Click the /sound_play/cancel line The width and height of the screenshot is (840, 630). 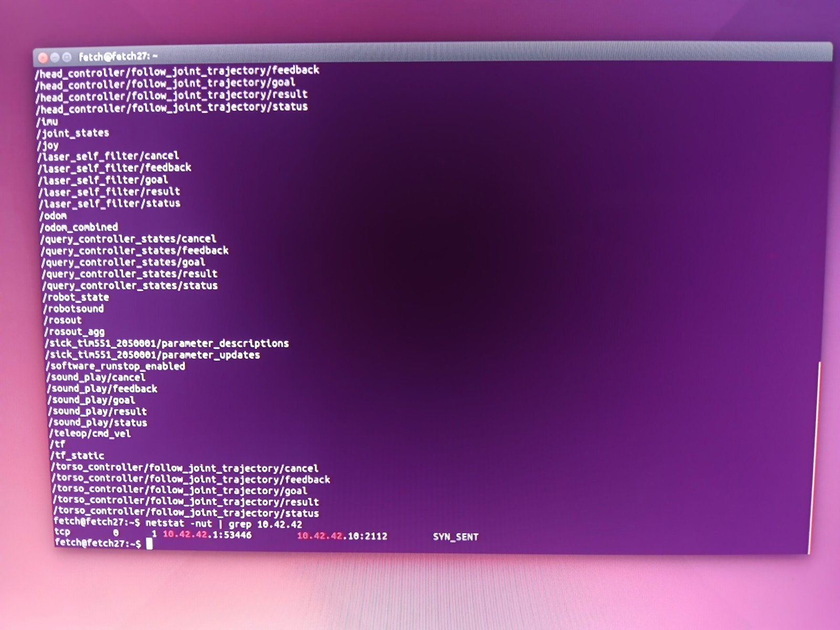tap(96, 377)
